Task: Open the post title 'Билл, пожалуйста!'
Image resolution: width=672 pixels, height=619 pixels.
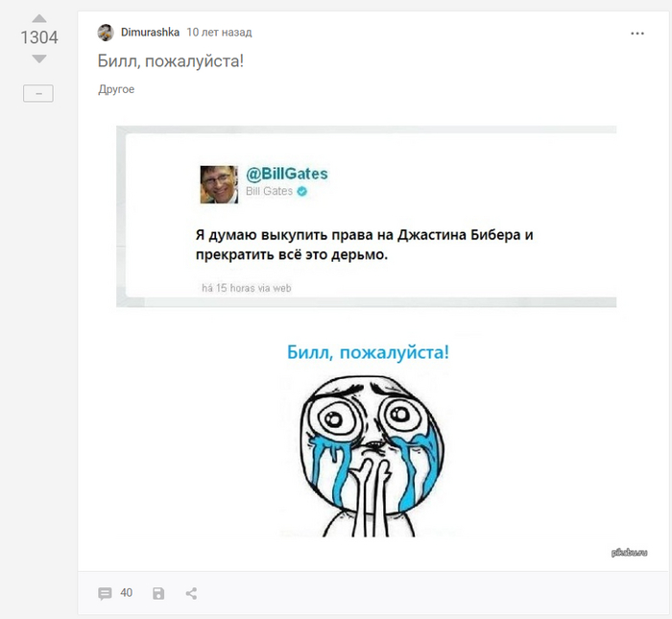Action: tap(171, 60)
